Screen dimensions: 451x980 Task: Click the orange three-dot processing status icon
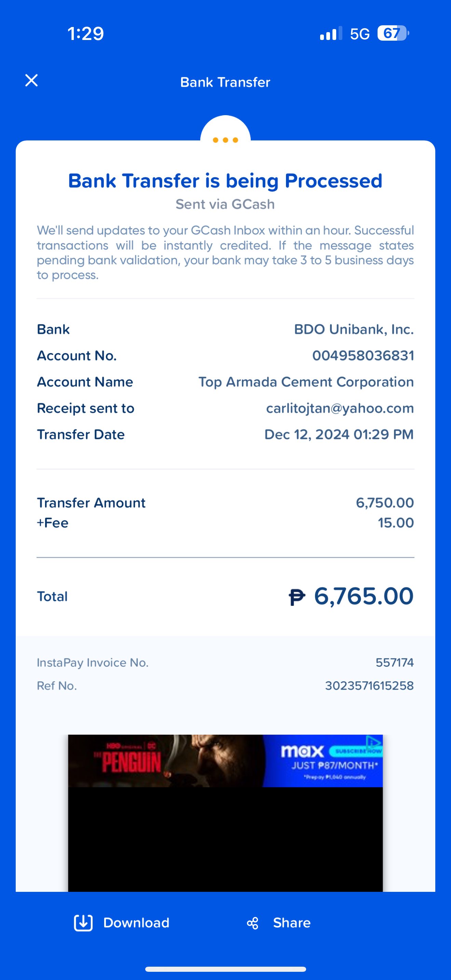(x=225, y=140)
